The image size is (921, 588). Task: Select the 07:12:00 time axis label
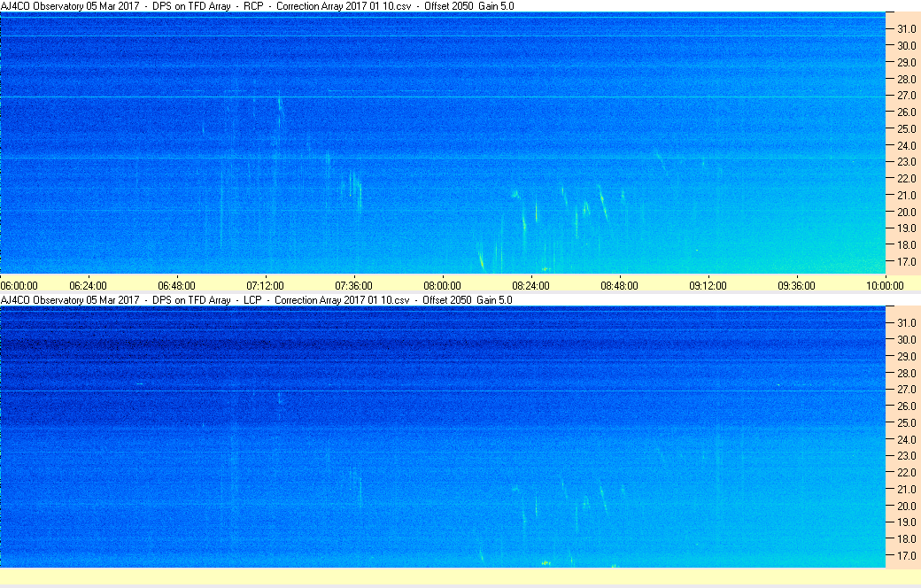(x=265, y=285)
